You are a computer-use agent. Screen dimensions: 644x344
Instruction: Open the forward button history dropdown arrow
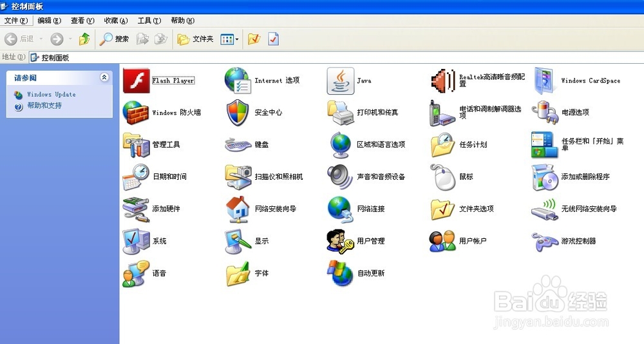[70, 39]
